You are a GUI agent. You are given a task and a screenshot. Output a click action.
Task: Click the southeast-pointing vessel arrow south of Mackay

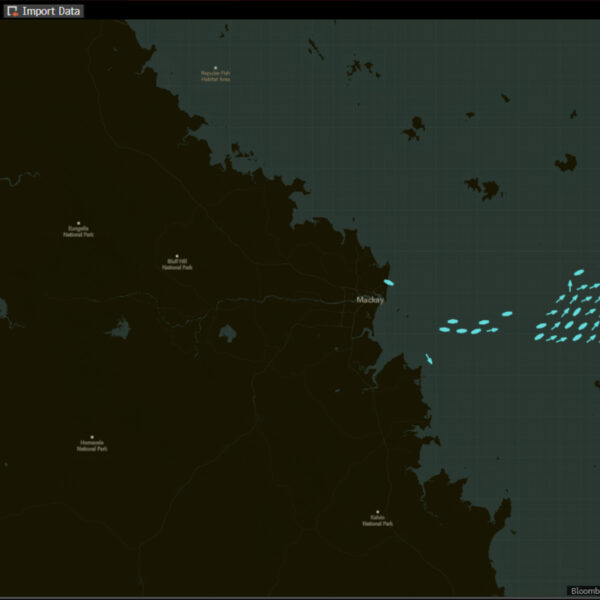(x=429, y=359)
